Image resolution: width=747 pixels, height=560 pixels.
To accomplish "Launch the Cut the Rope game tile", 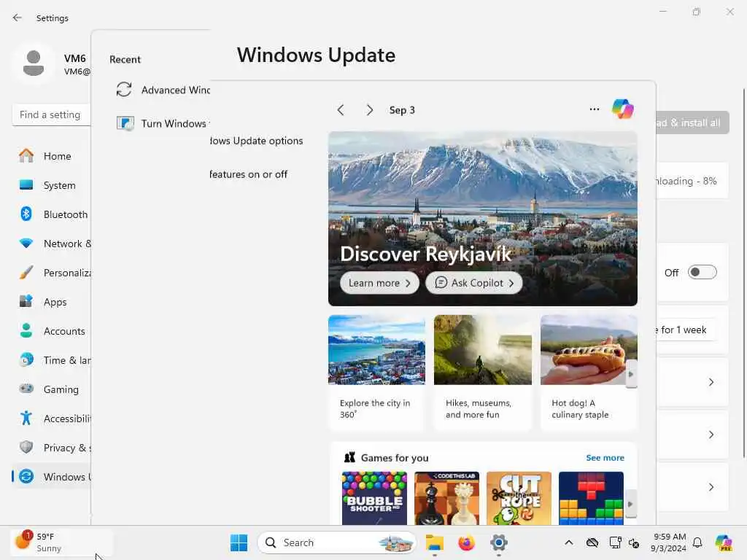I will (519, 498).
